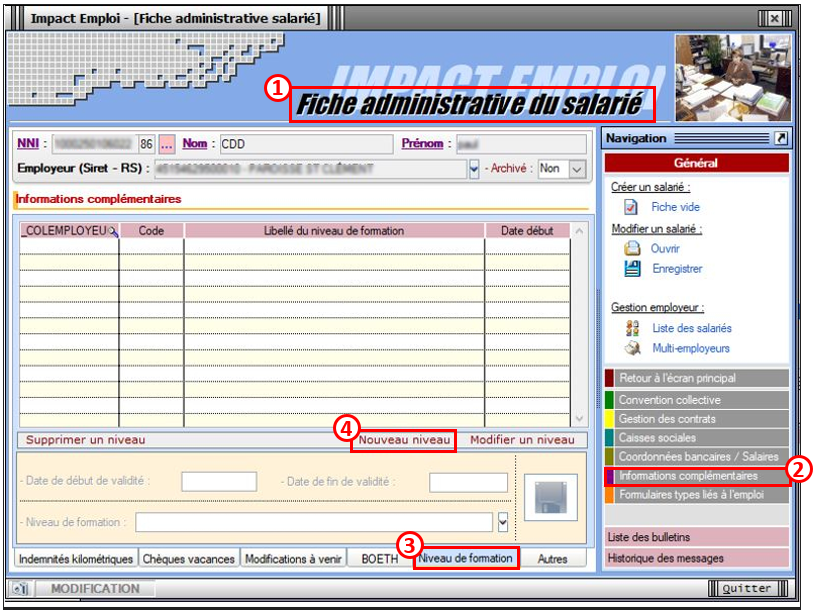818x613 pixels.
Task: Click the Enregistrer link
Action: point(677,269)
